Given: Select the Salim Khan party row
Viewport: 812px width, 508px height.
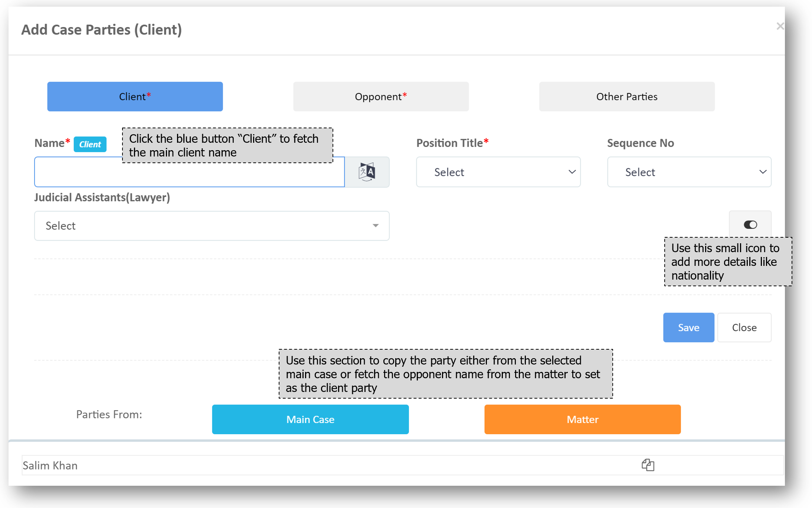Looking at the screenshot, I should [x=50, y=465].
